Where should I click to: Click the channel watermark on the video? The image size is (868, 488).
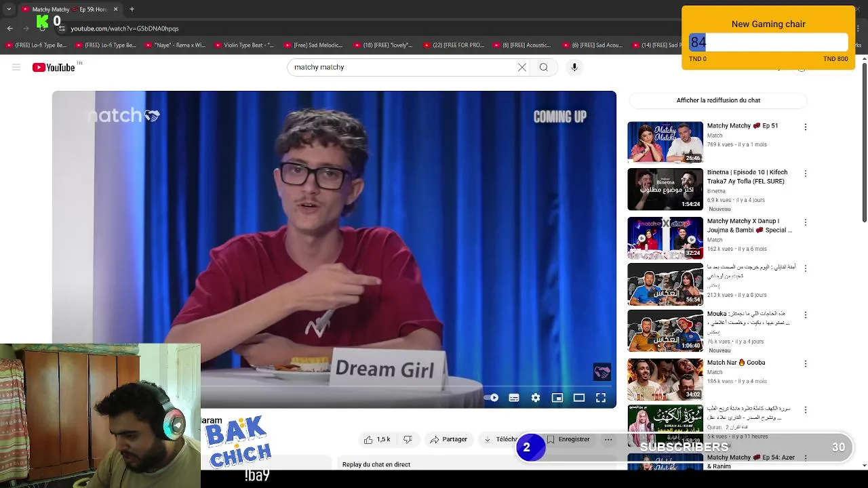(602, 371)
